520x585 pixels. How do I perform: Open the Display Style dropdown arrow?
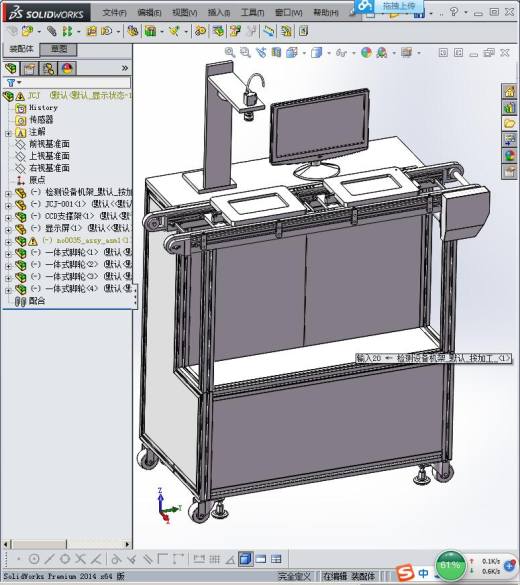[329, 53]
